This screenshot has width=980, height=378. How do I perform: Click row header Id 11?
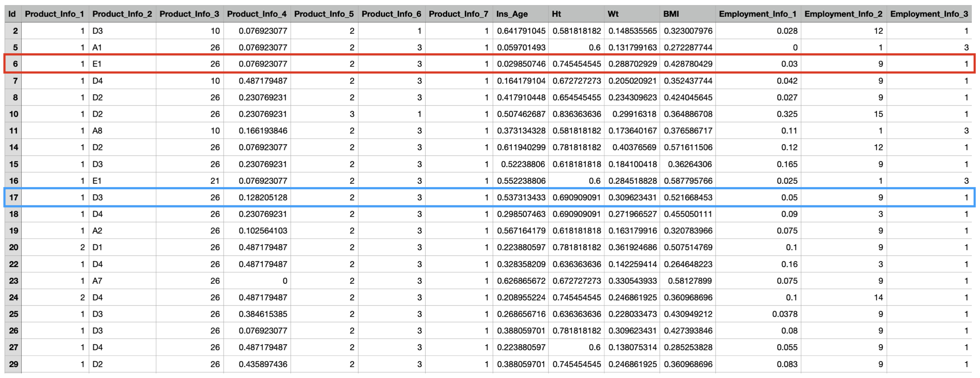pos(13,131)
